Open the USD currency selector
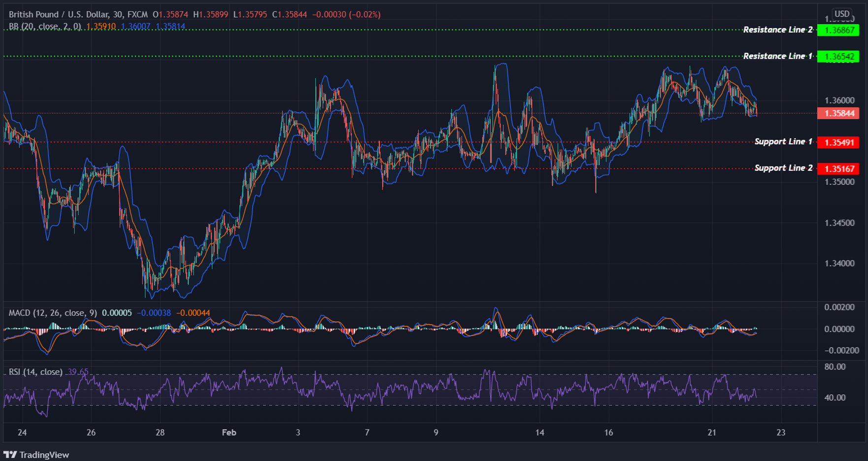The width and height of the screenshot is (868, 461). coord(842,13)
